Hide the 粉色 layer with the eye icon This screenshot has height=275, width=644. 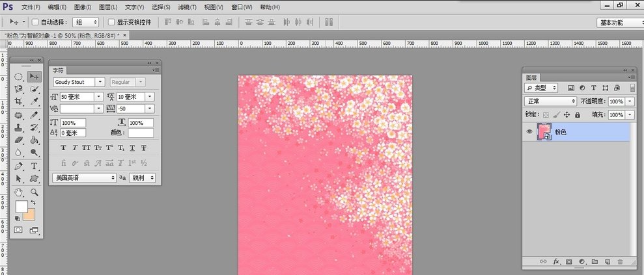click(529, 131)
